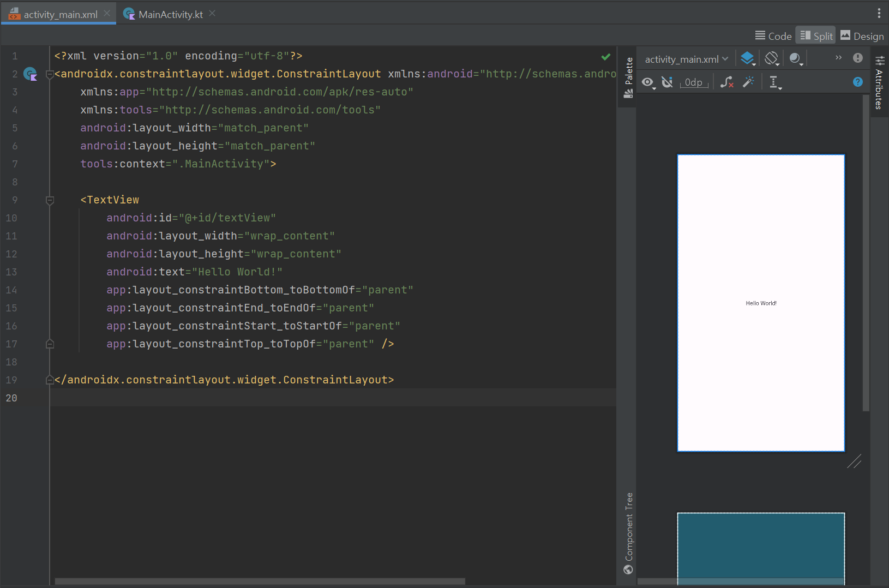Open the View Options eye dropdown
The image size is (889, 588).
(648, 82)
